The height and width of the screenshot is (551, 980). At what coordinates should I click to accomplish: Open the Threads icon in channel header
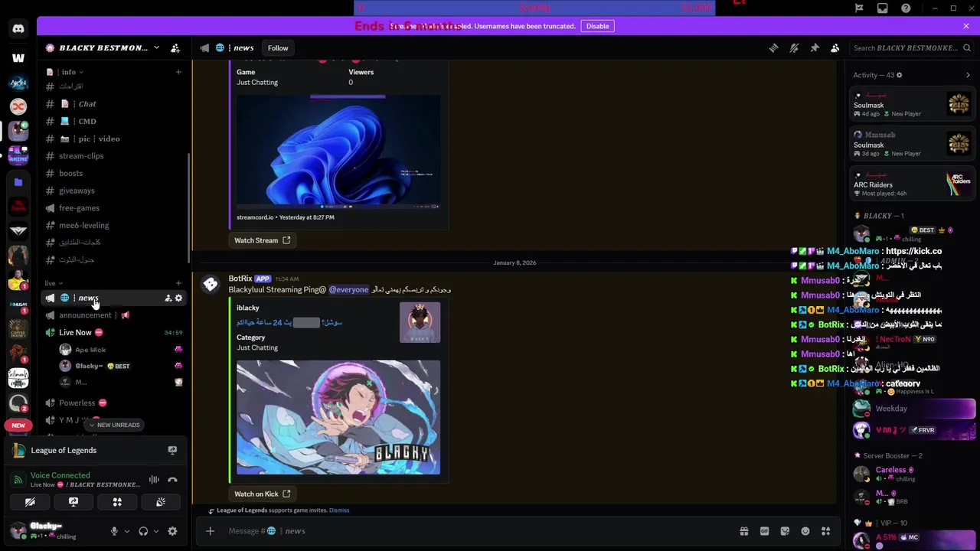(773, 48)
